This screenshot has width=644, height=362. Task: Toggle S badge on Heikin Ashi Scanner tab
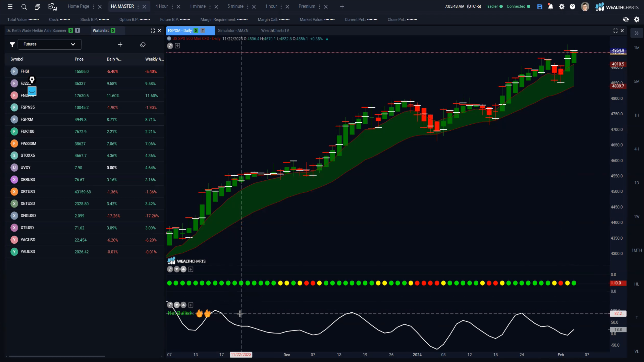pyautogui.click(x=71, y=31)
